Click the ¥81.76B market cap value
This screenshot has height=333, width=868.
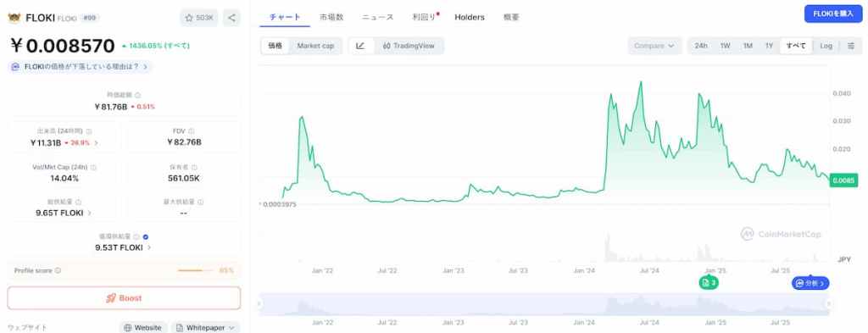(x=111, y=106)
